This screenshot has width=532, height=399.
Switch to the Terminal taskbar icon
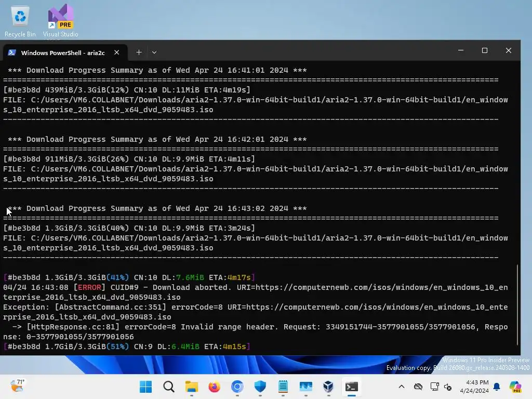(352, 387)
